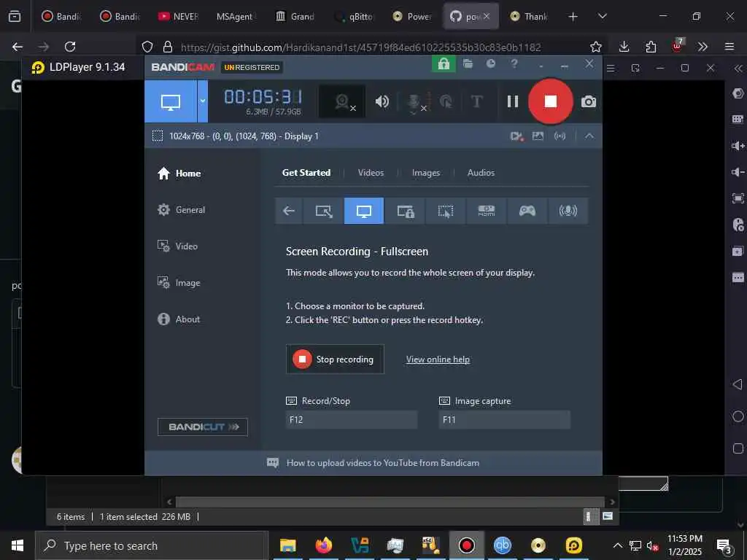The height and width of the screenshot is (560, 747).
Task: Take a screenshot with the camera icon
Action: (589, 101)
